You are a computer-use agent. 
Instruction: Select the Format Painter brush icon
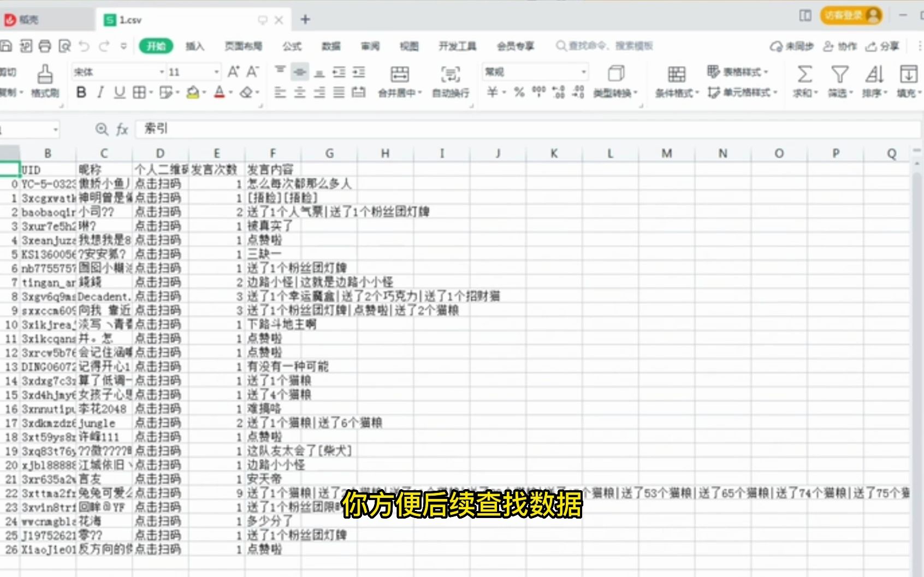click(x=45, y=74)
